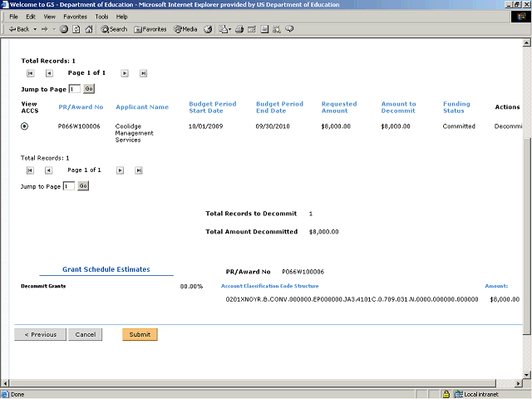Click the top first-page navigation arrow
The width and height of the screenshot is (532, 399).
31,73
